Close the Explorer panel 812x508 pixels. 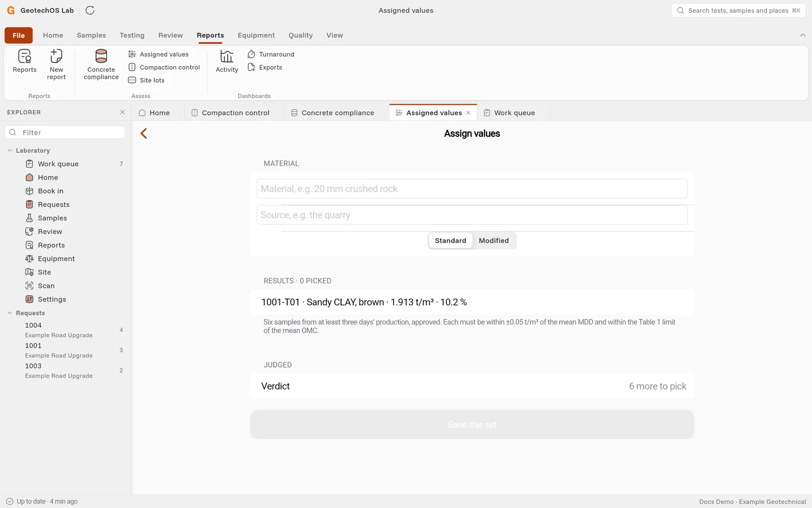click(122, 112)
